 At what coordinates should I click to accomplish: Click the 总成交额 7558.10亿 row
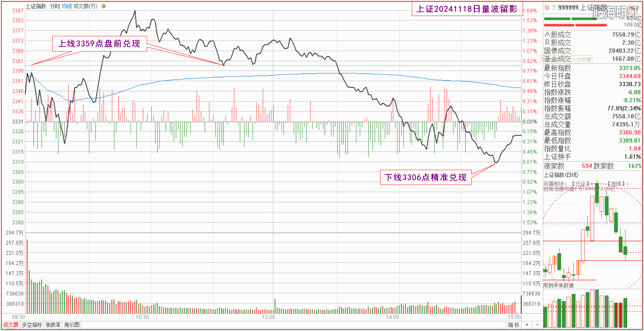tap(592, 117)
